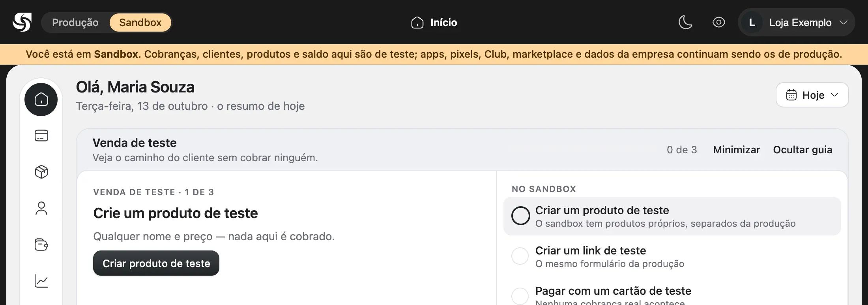Click the 'Olá, Maria Souza' greeting
This screenshot has height=305, width=868.
click(x=135, y=87)
